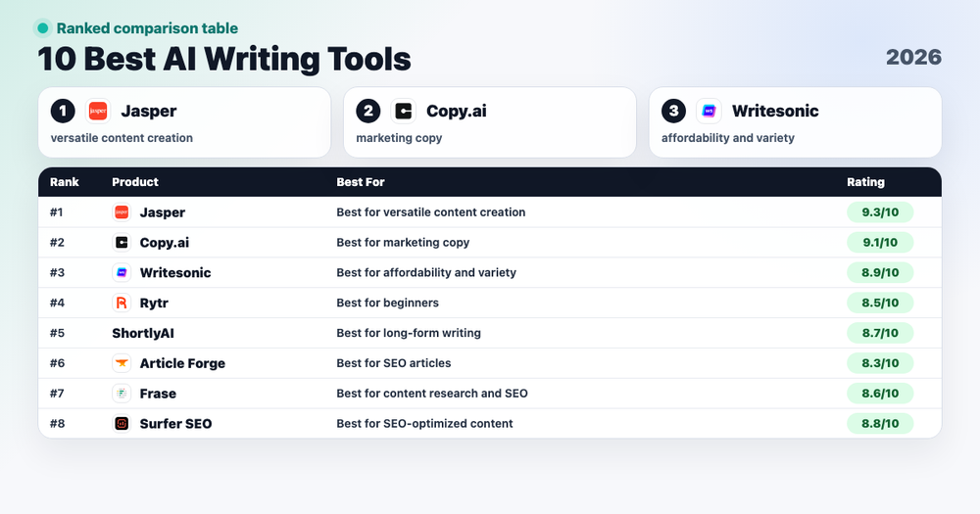Click the 9.3/10 rating badge

coord(880,212)
